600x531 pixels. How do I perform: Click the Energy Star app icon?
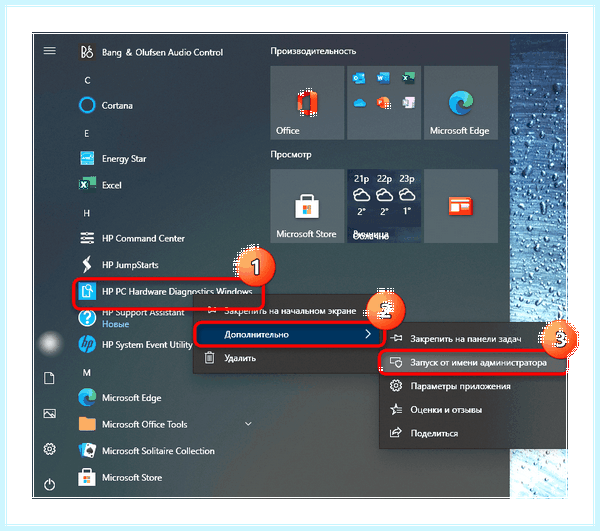point(87,158)
